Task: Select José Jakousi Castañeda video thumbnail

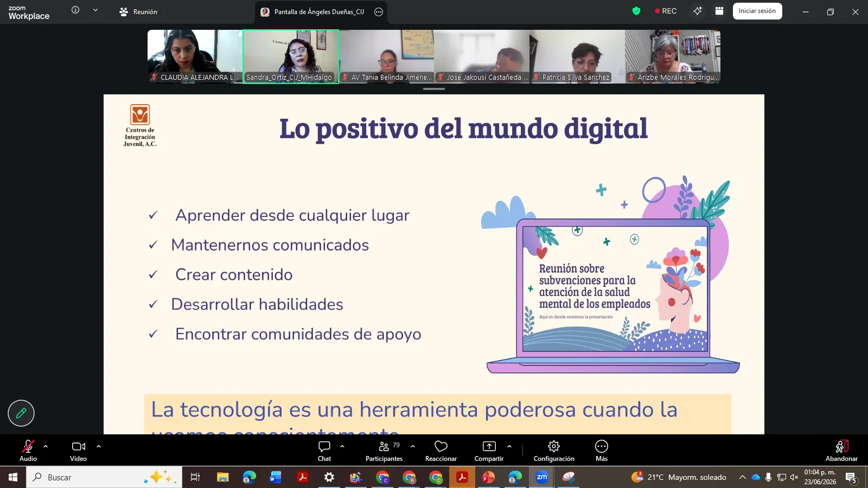Action: point(482,56)
